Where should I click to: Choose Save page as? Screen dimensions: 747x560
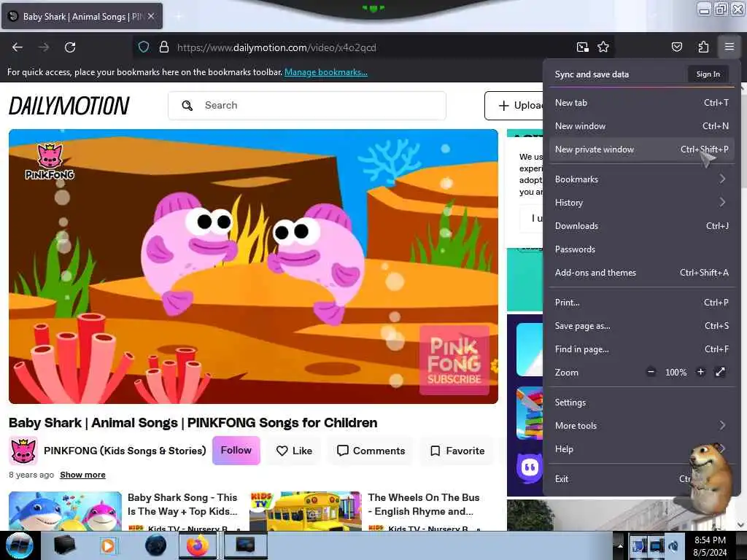[x=642, y=326]
